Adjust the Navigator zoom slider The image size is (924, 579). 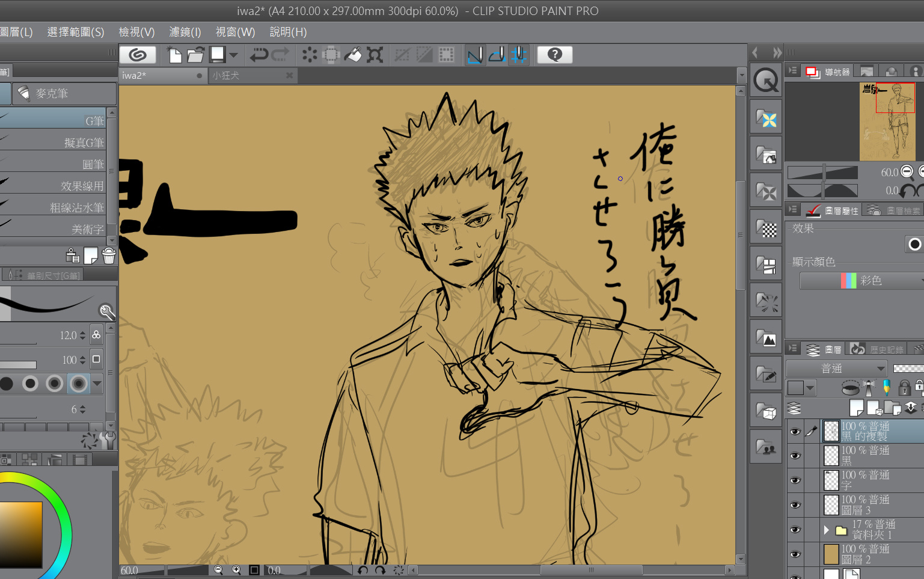point(822,173)
